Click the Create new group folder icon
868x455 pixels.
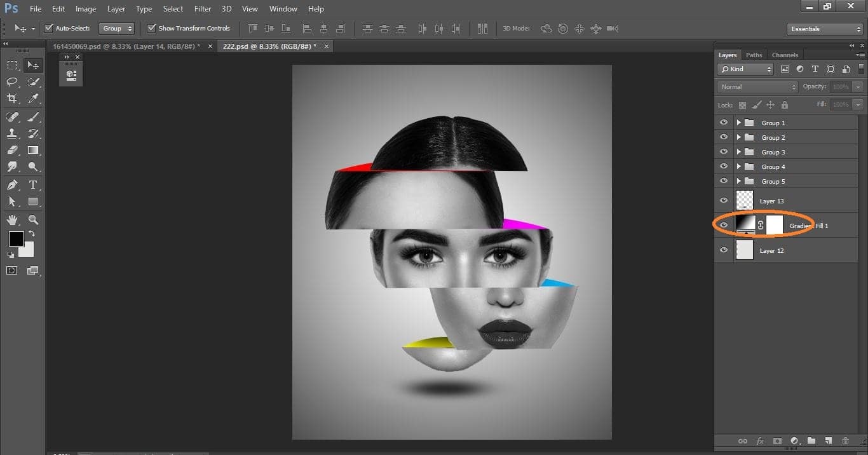point(811,441)
